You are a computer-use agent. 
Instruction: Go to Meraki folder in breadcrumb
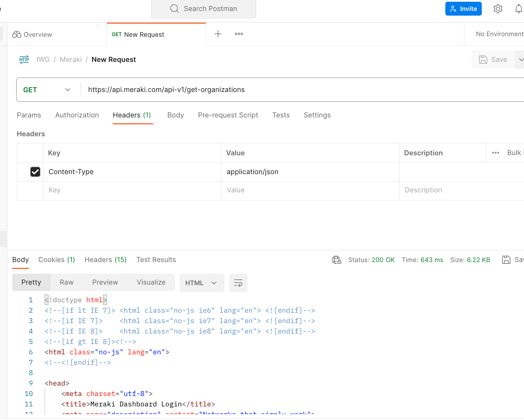point(71,60)
